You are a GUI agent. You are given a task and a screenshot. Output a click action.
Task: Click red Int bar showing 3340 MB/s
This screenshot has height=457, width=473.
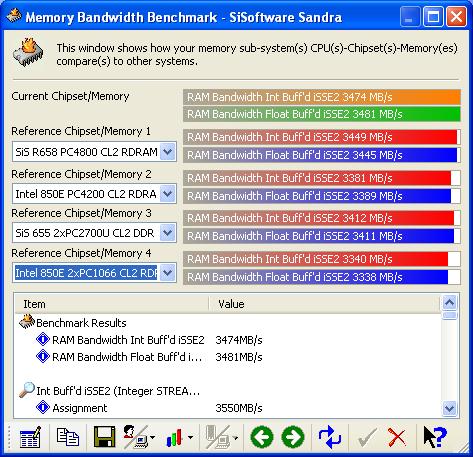click(x=322, y=259)
